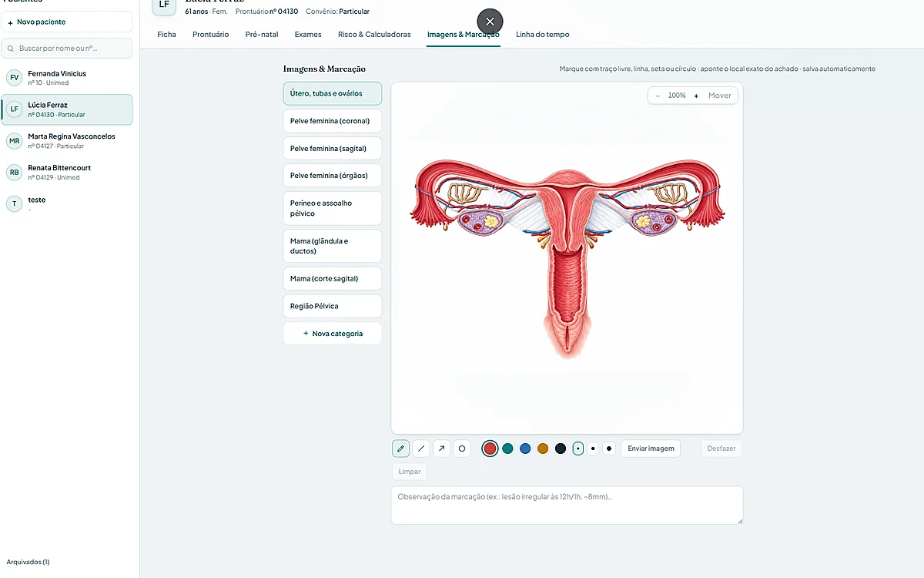Viewport: 924px width, 578px height.
Task: Select the circle drawing tool
Action: [462, 449]
